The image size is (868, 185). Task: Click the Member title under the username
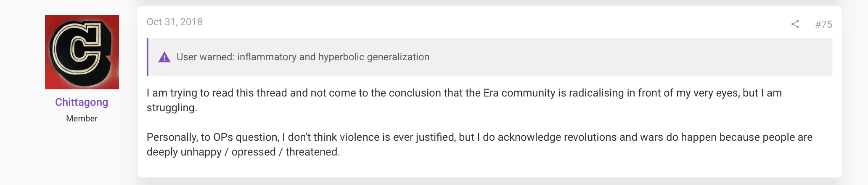tap(82, 119)
